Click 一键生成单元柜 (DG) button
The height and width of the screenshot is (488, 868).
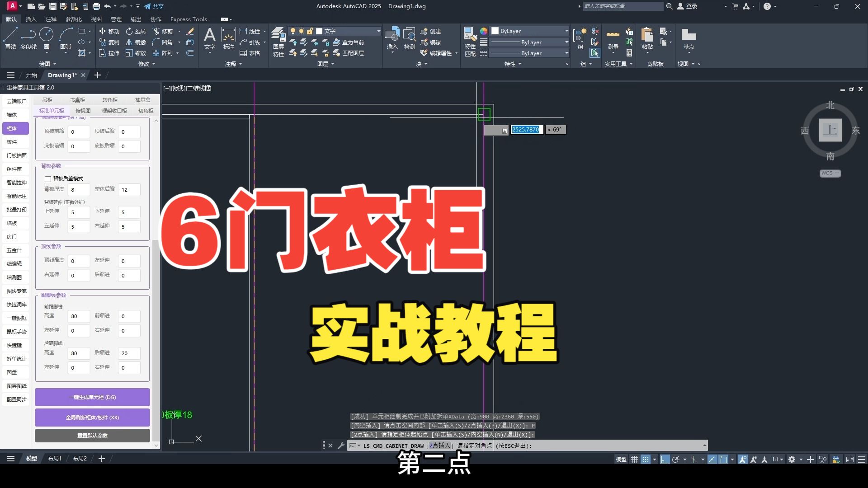(92, 397)
